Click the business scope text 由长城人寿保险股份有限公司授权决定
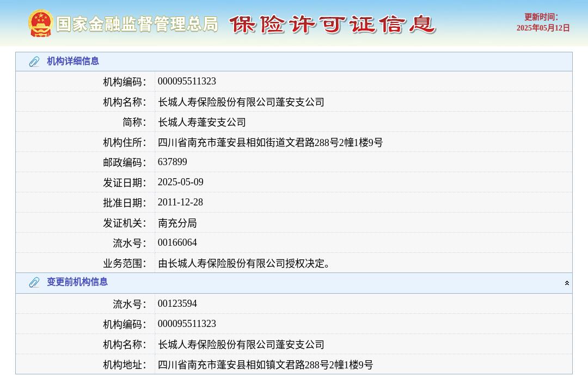588x382 pixels. coord(244,263)
